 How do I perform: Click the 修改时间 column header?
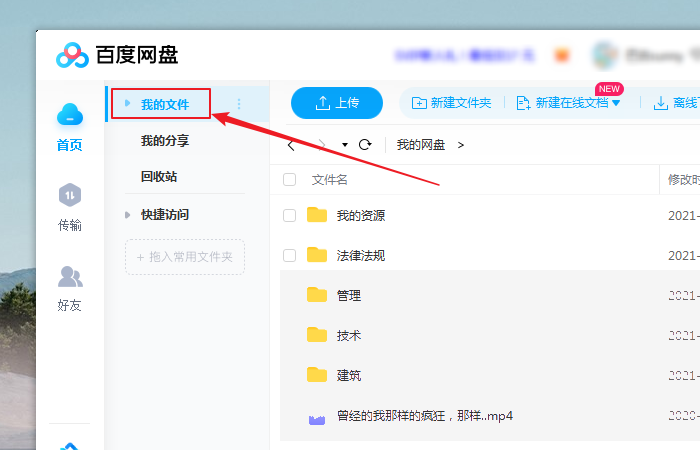point(683,179)
